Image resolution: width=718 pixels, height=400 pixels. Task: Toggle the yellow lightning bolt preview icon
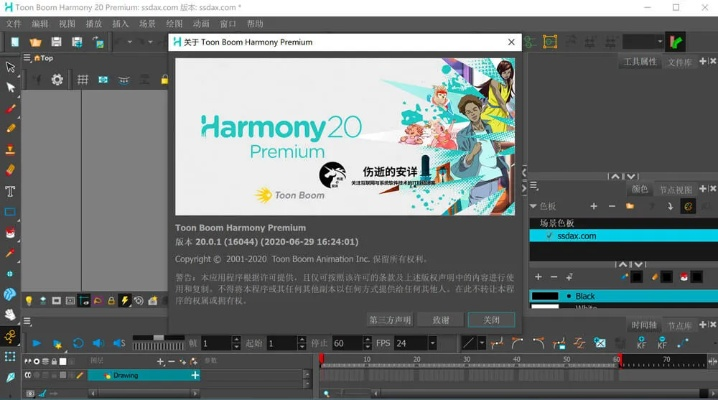125,300
